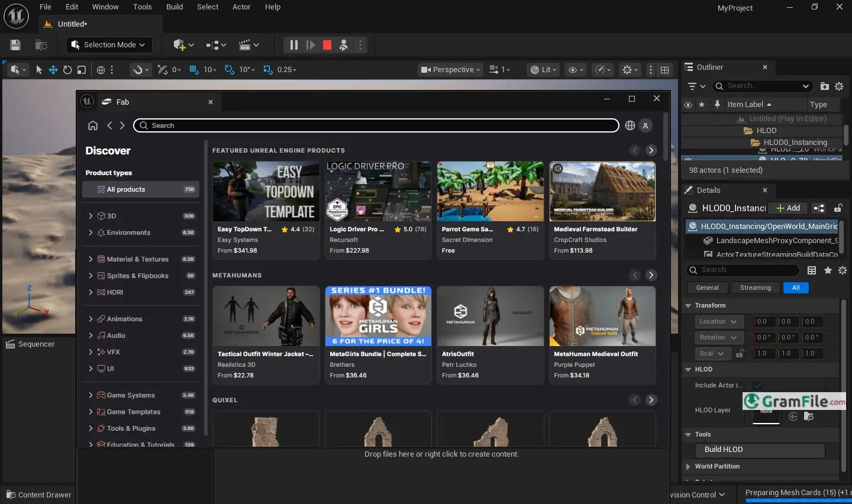Toggle Details lock icon
The image size is (852, 504).
[x=838, y=208]
